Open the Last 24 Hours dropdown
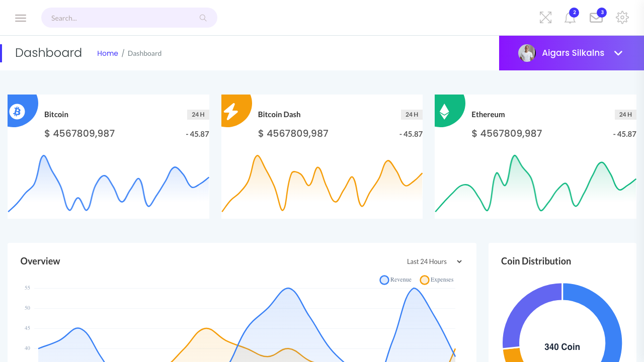The image size is (644, 362). click(x=433, y=261)
